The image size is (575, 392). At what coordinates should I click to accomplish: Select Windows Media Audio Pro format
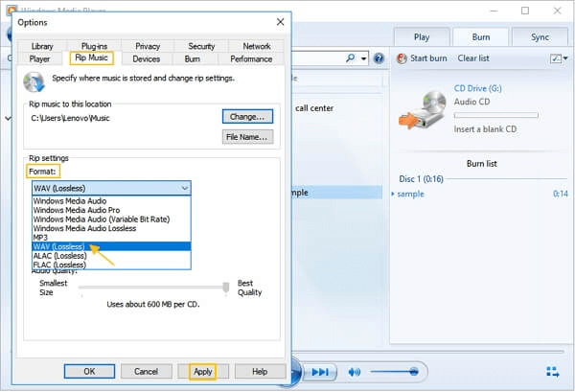[x=111, y=210]
